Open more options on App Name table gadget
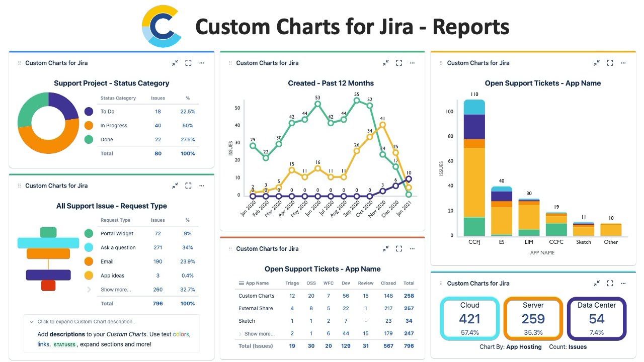 pos(413,248)
